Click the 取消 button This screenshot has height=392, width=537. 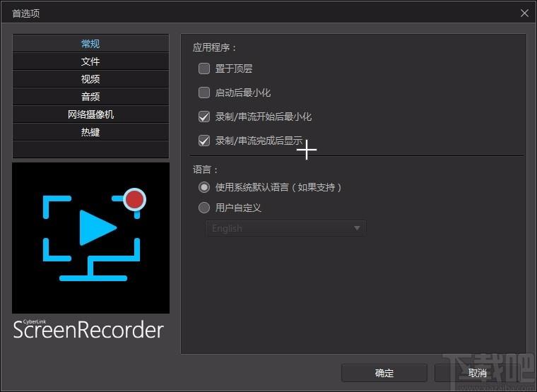pyautogui.click(x=478, y=373)
